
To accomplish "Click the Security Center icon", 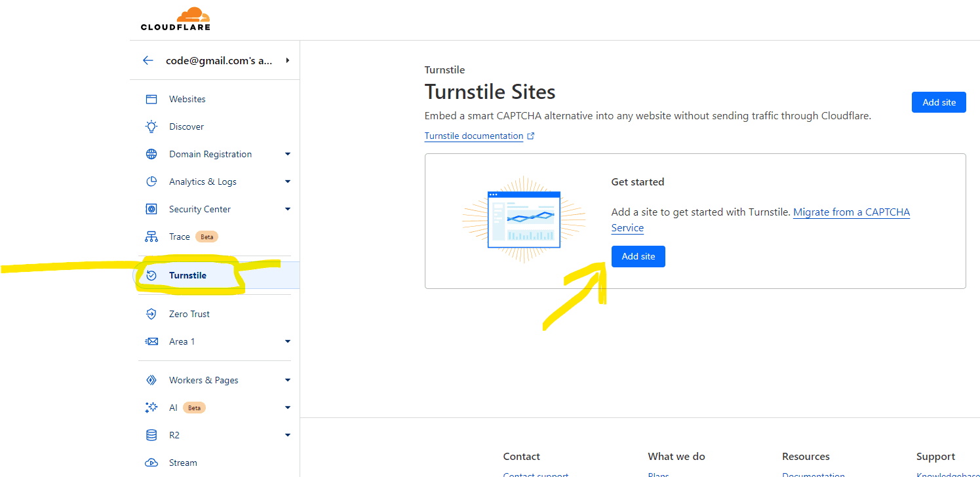I will 151,209.
